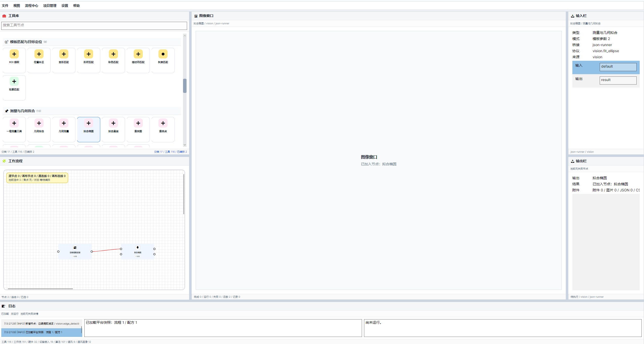644x344 pixels.
Task: Select the 查找圆 tool
Action: click(x=138, y=129)
